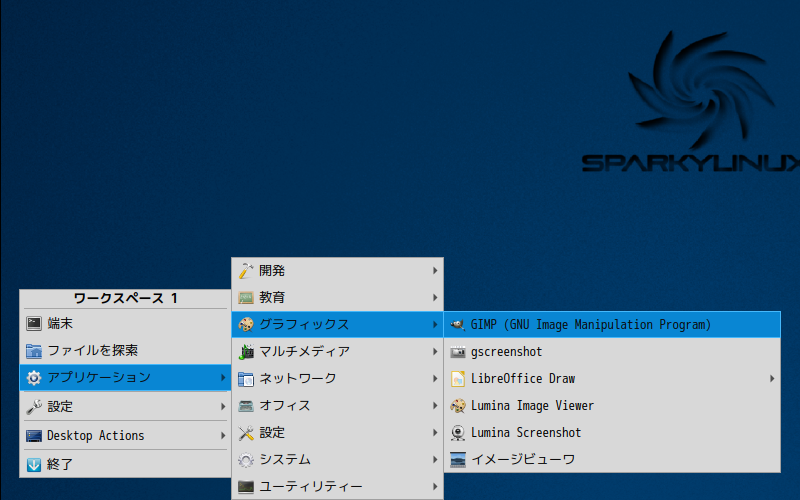Open the 教育 category
Image resolution: width=800 pixels, height=500 pixels.
[x=337, y=297]
